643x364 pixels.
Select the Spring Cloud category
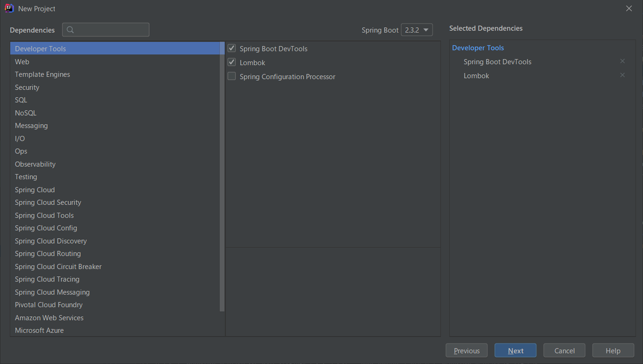pos(115,190)
